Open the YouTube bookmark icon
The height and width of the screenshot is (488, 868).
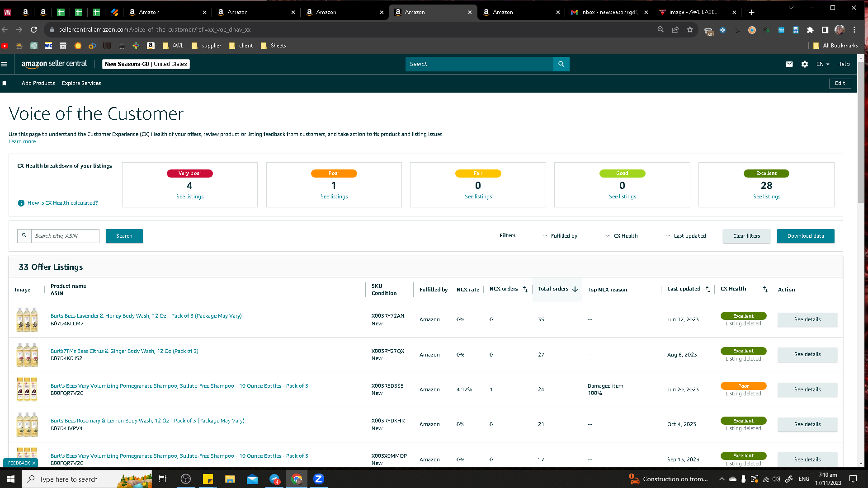pyautogui.click(x=5, y=46)
